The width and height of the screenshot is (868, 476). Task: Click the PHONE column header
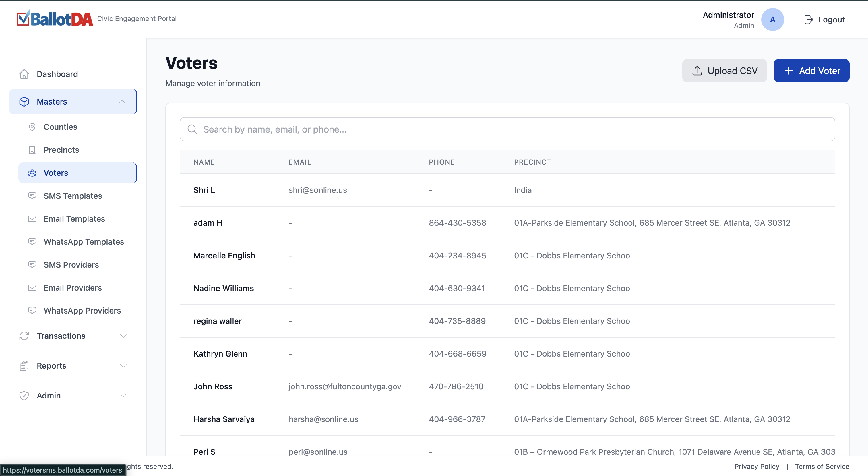coord(442,162)
